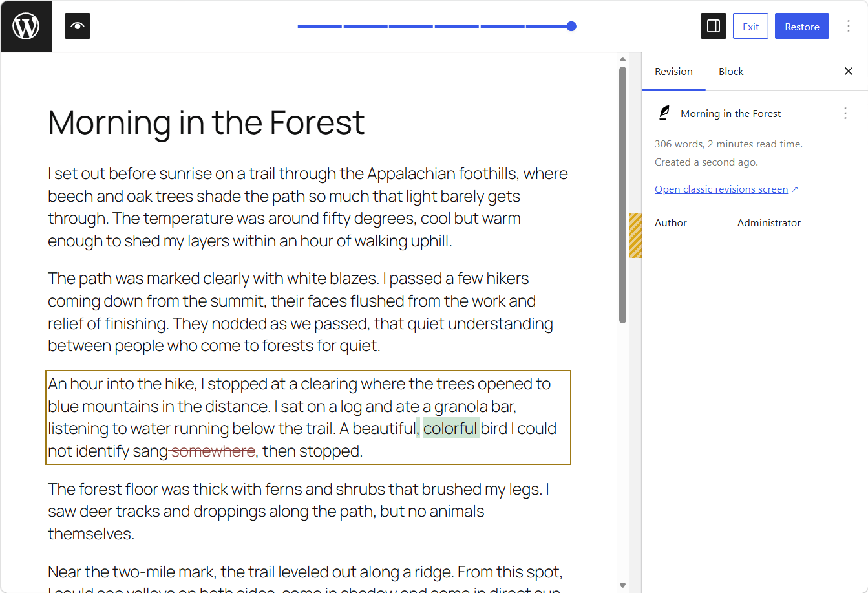868x593 pixels.
Task: Click the Created a second ago text
Action: (x=706, y=162)
